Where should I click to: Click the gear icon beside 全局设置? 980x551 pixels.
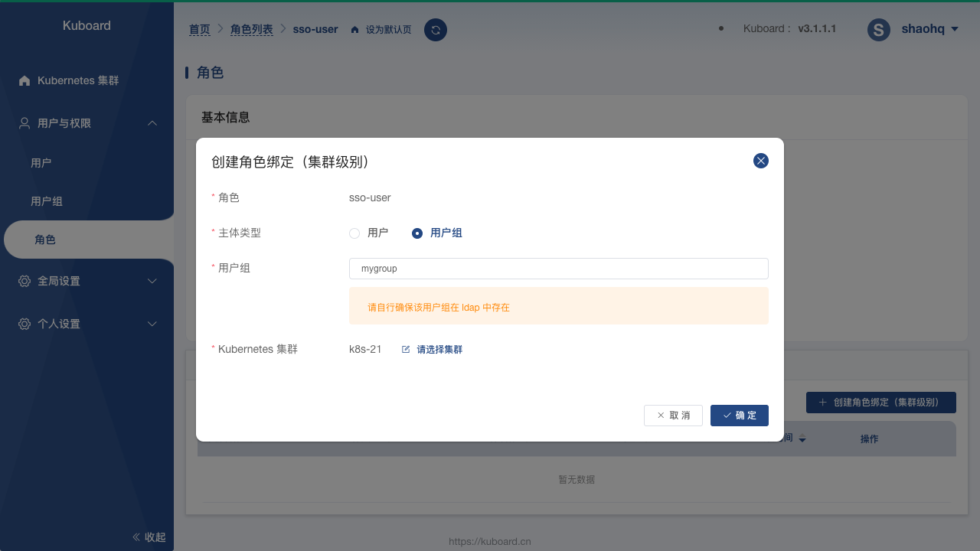pyautogui.click(x=24, y=281)
